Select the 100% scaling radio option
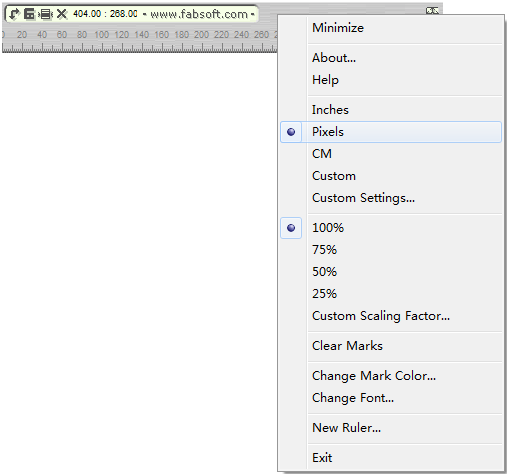The height and width of the screenshot is (474, 507). [391, 228]
